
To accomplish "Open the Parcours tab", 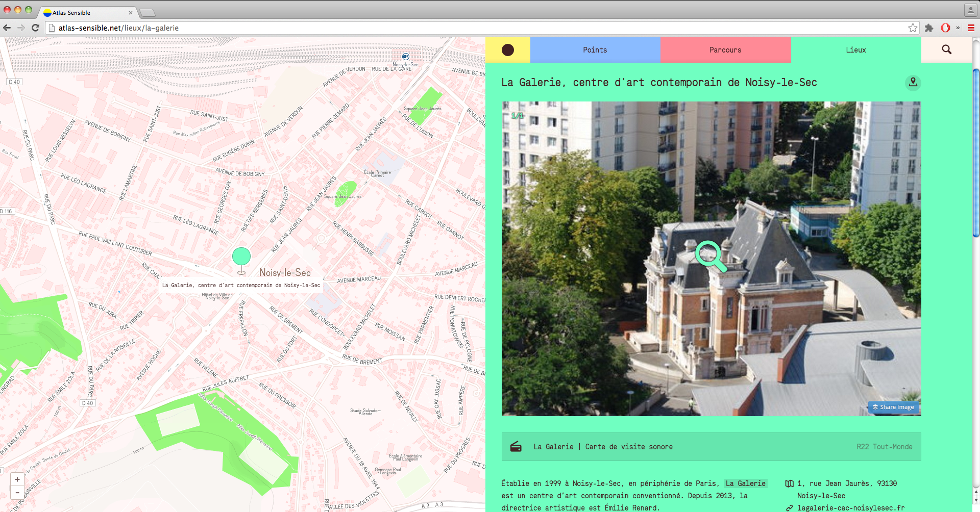I will pos(725,50).
